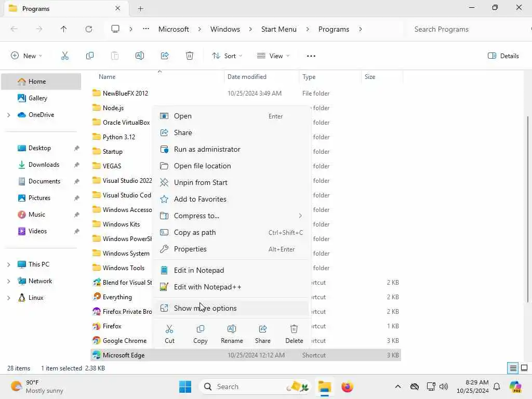Open the Sort dropdown
The image size is (532, 399).
[x=227, y=56]
